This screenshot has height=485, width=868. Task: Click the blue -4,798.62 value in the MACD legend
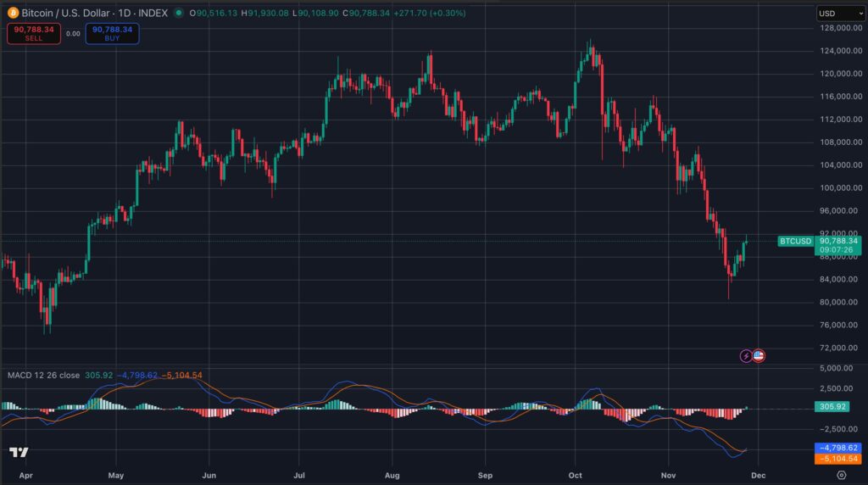click(x=136, y=376)
